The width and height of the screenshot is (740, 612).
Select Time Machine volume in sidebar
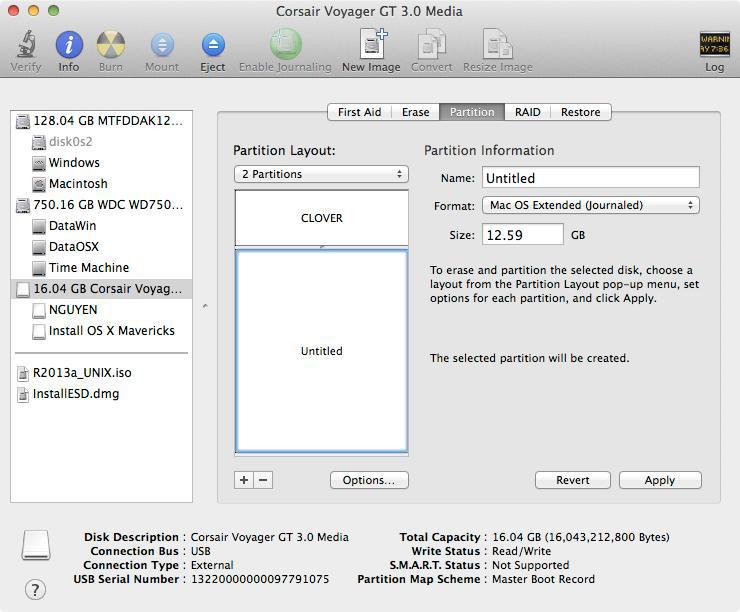88,268
